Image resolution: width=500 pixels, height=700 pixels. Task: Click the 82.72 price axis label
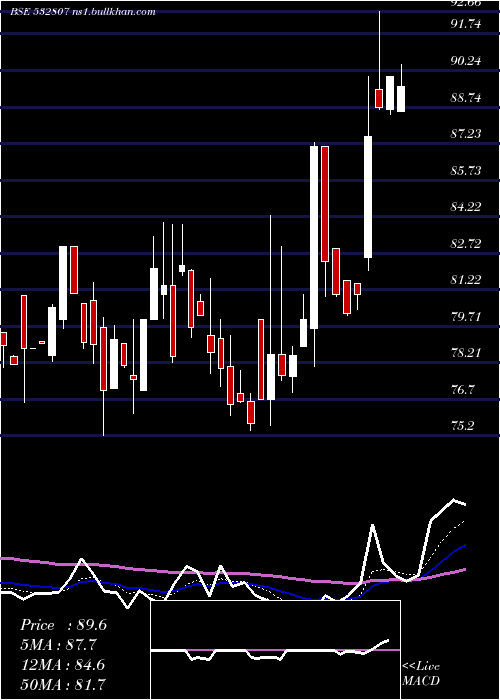pos(466,243)
